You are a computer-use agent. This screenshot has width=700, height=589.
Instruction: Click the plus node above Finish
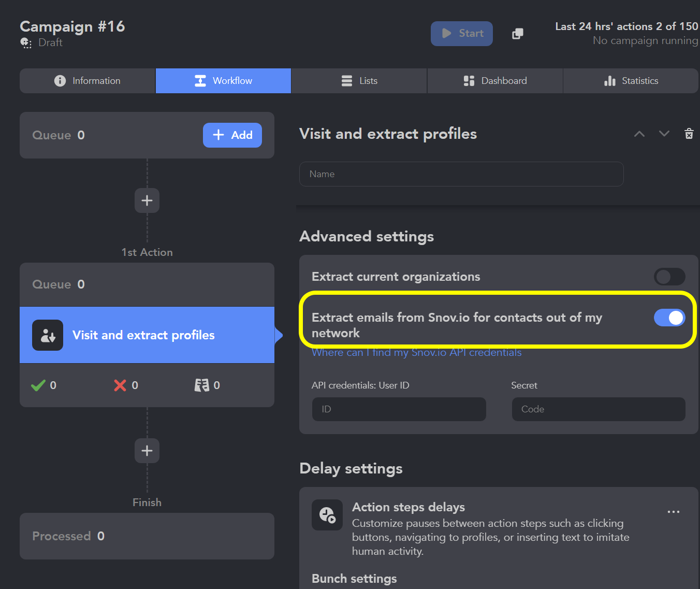147,451
